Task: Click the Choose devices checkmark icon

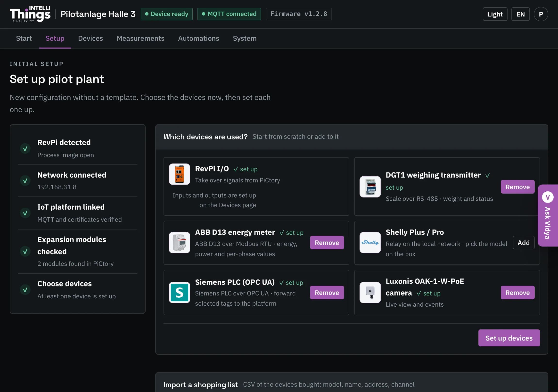Action: click(x=25, y=290)
